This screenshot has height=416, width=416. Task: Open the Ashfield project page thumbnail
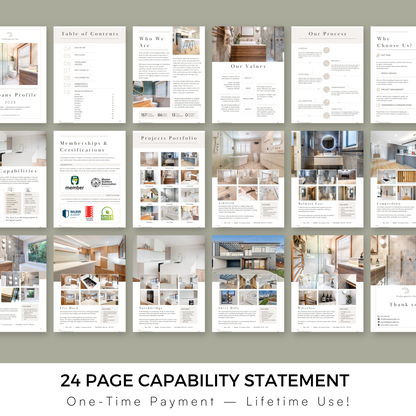(x=248, y=179)
